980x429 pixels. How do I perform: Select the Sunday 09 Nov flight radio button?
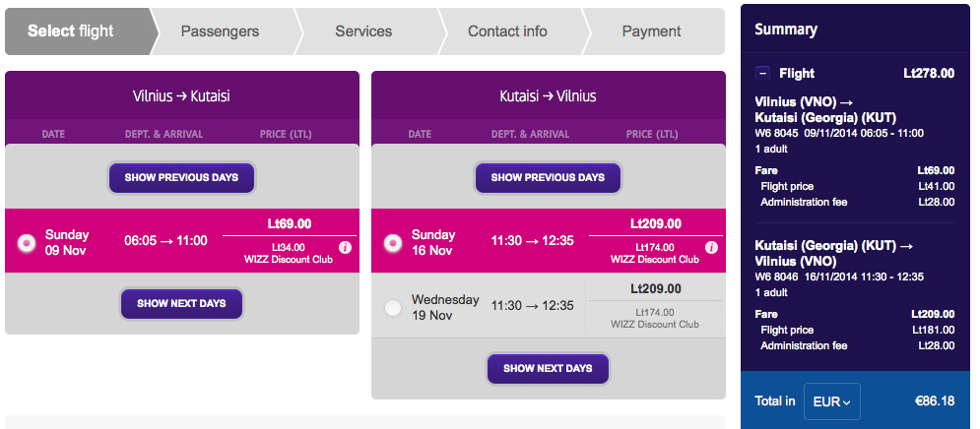point(27,243)
